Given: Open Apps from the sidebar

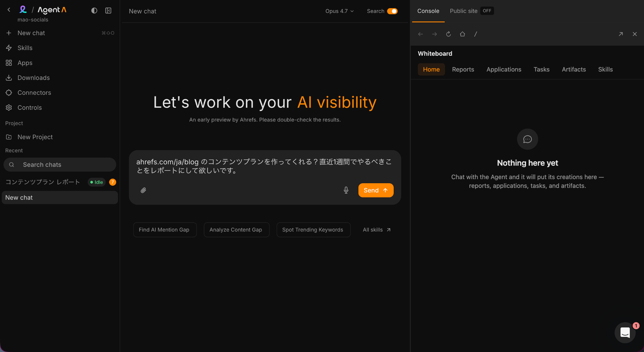Looking at the screenshot, I should 60,63.
